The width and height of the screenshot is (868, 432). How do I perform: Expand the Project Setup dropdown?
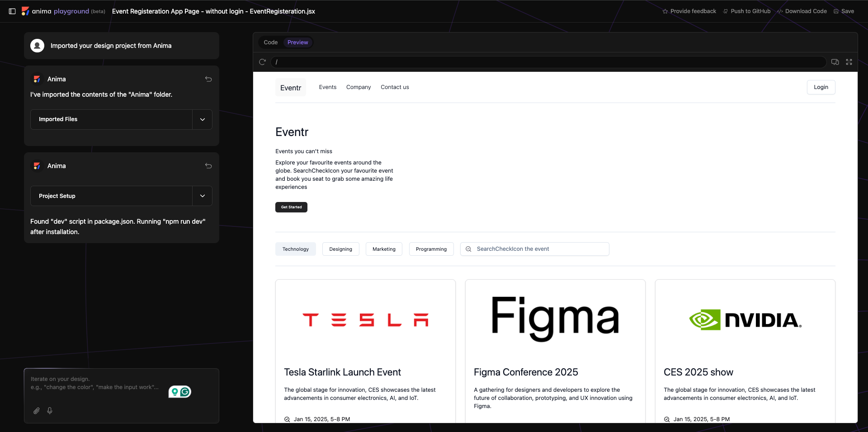(x=203, y=196)
